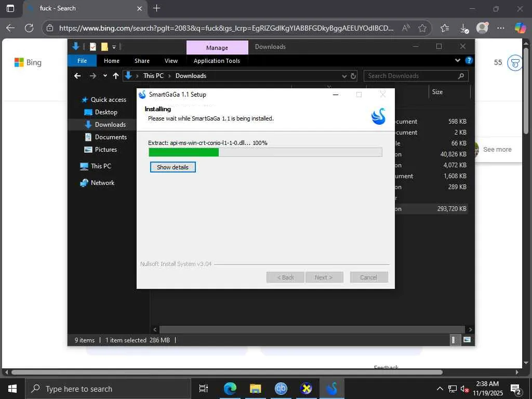Open Explorer Help question mark icon
532x399 pixels.
469,60
